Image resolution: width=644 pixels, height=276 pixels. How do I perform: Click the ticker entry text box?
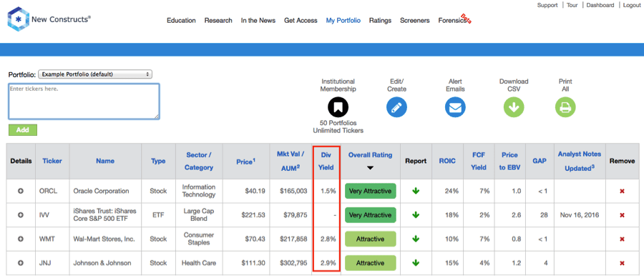pyautogui.click(x=84, y=102)
